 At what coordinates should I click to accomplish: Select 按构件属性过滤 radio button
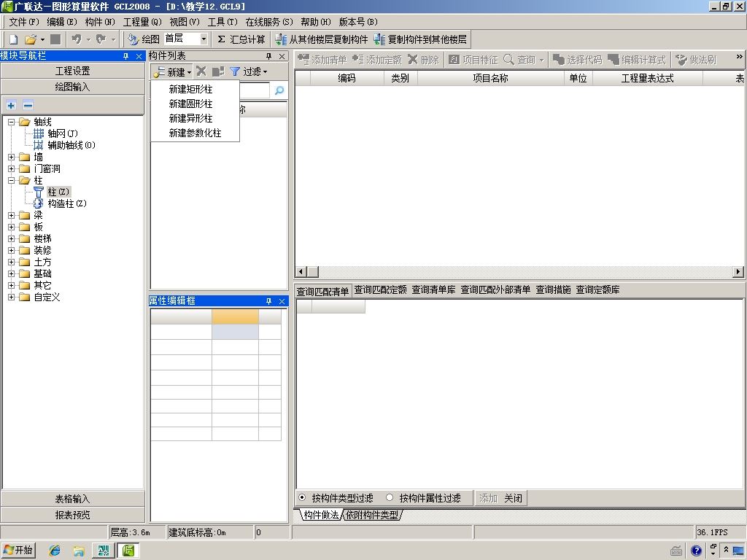390,497
